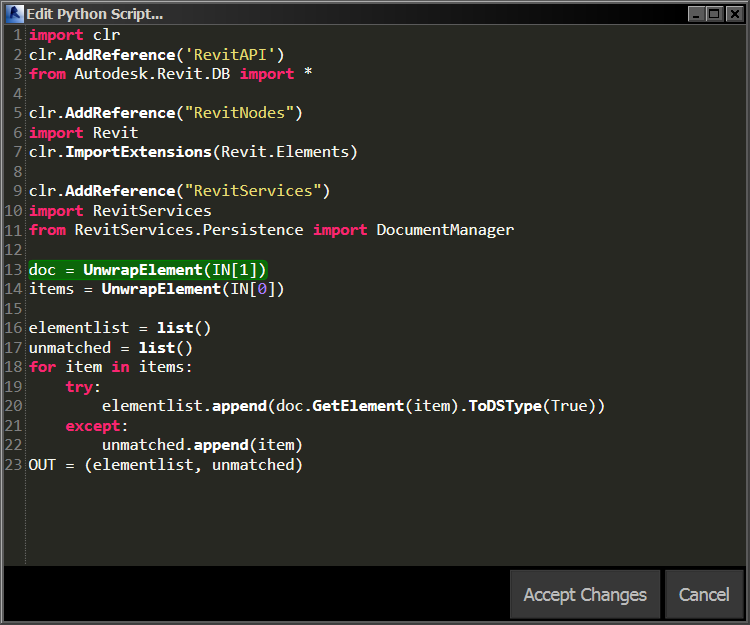
Task: Click the 'try:' keyword on line 19
Action: coord(83,386)
